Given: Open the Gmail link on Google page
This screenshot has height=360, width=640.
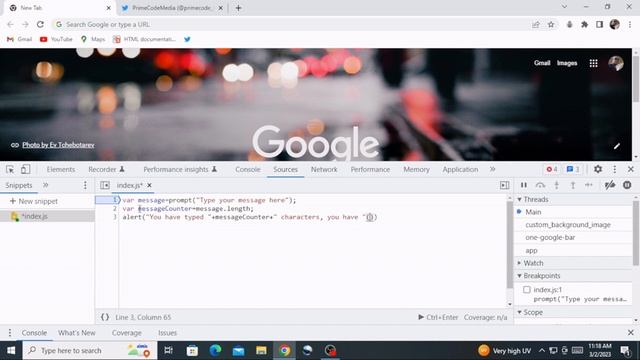Looking at the screenshot, I should [x=542, y=63].
